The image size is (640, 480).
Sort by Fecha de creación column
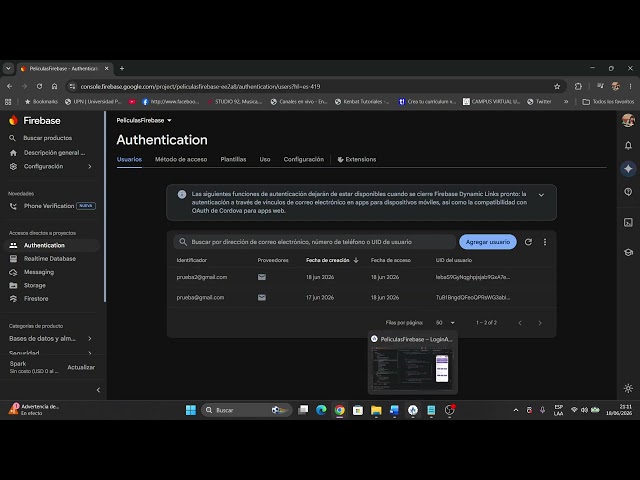click(332, 260)
